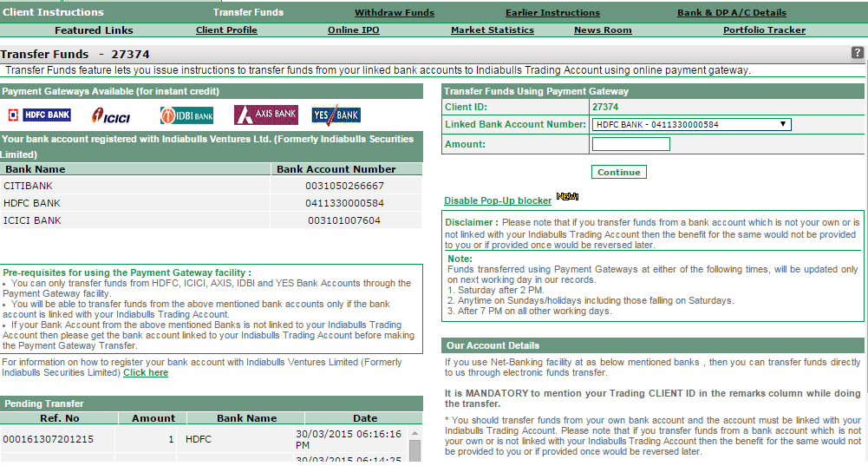Screen dimensions: 868x466
Task: Click the HDFC Bank gateway logo
Action: pos(39,115)
